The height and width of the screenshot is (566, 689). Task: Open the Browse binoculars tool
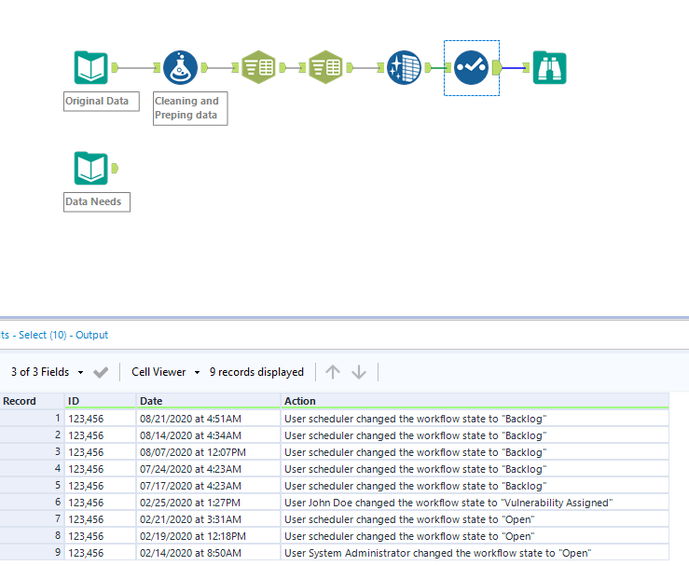click(x=549, y=68)
